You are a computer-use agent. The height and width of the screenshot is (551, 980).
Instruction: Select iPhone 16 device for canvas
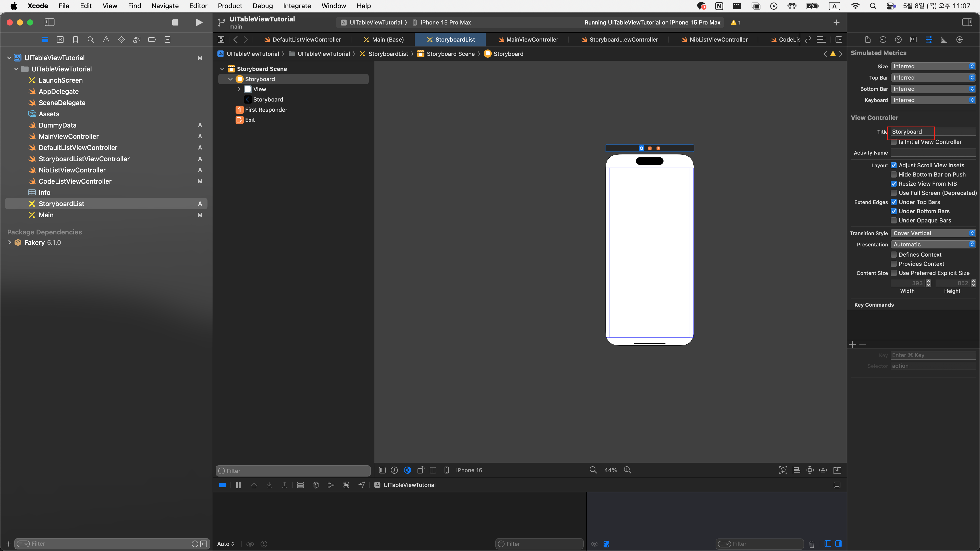(463, 470)
